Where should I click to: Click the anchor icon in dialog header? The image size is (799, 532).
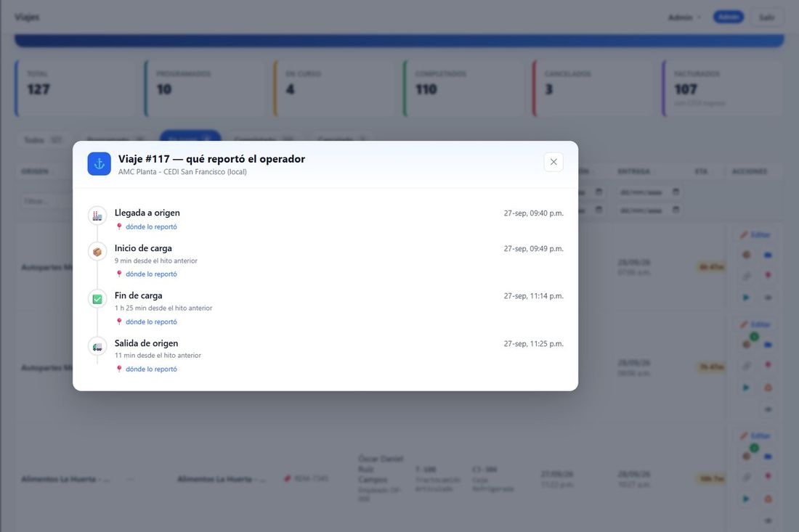coord(100,164)
